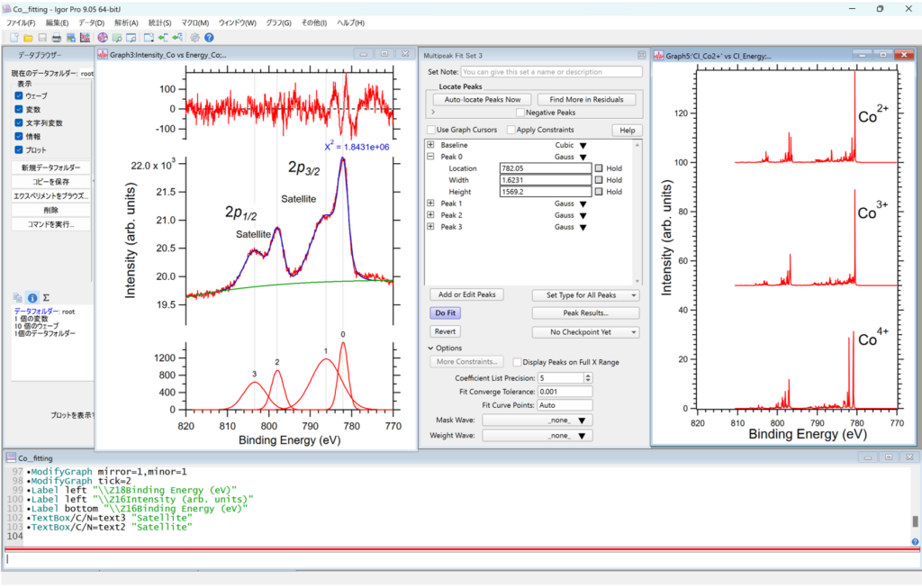Screen dimensions: 922x588
Task: Click the blue info icon in data browser
Action: pos(32,297)
